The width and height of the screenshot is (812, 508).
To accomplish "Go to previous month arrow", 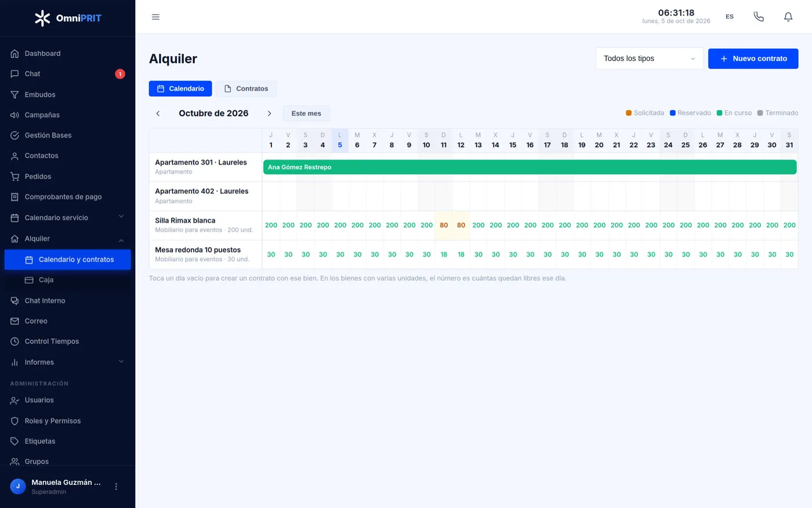I will (x=158, y=114).
